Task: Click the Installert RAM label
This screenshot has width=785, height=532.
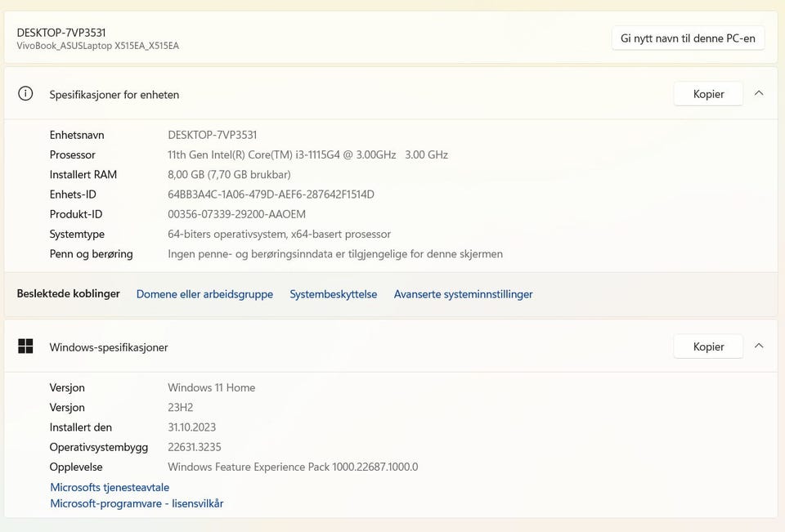Action: click(x=83, y=175)
